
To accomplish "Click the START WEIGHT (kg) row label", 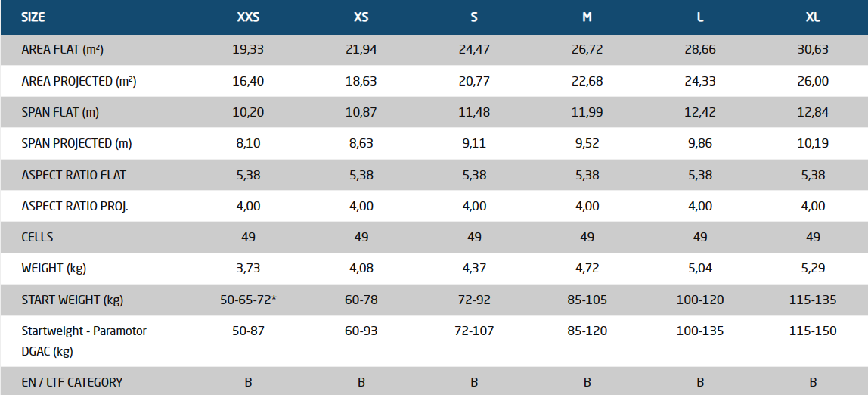I will point(72,300).
